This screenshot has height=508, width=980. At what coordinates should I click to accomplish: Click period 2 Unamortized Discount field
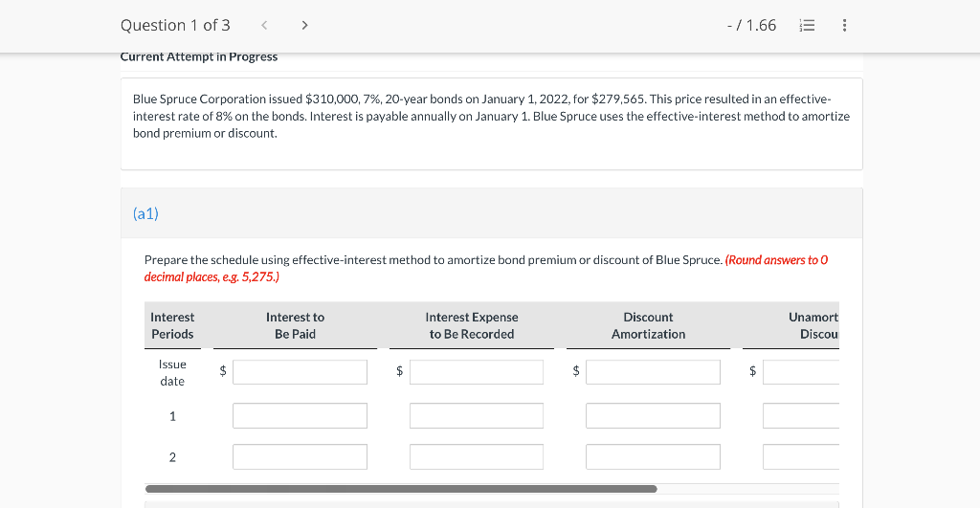pos(801,456)
